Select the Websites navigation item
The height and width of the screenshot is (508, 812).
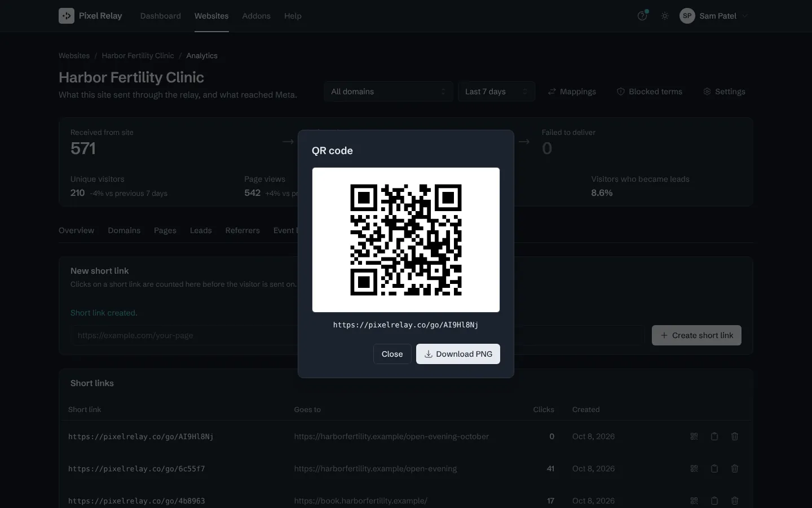click(x=211, y=16)
